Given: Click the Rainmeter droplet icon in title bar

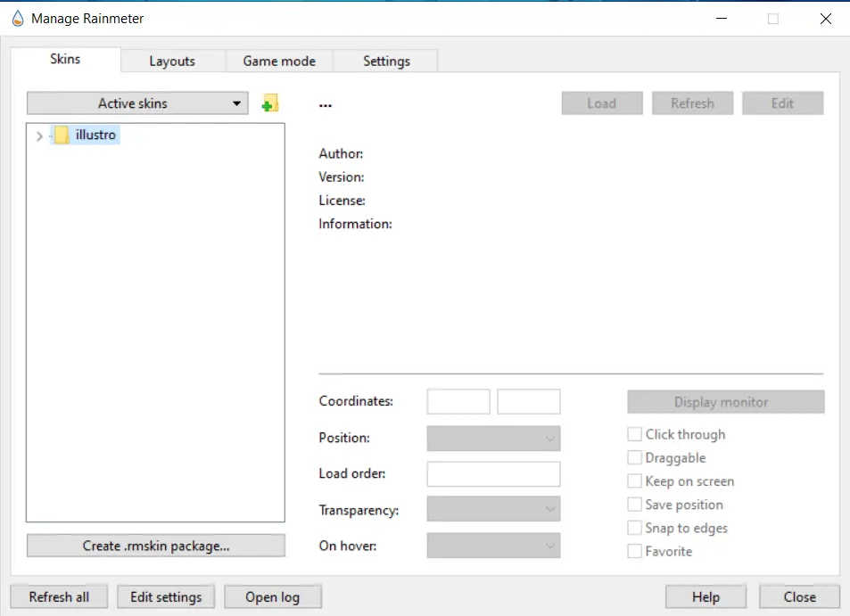Looking at the screenshot, I should tap(17, 19).
